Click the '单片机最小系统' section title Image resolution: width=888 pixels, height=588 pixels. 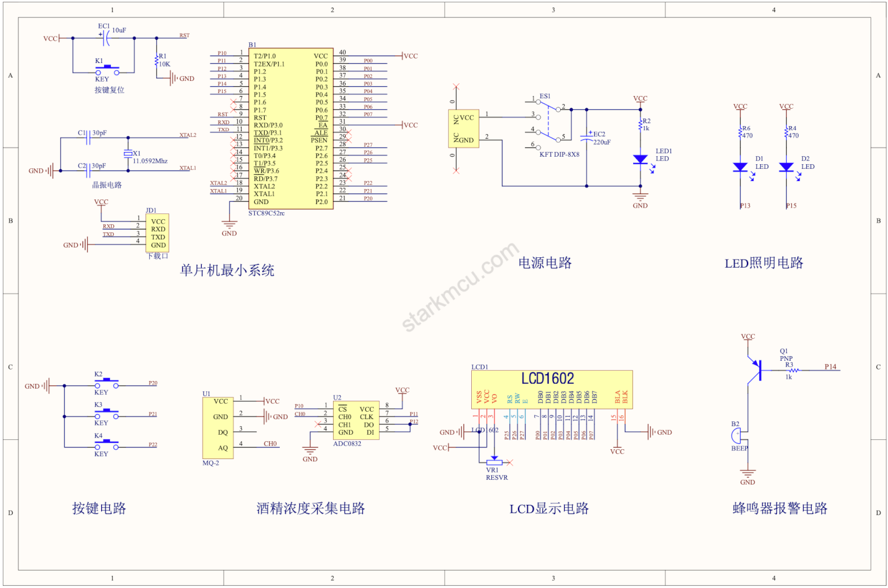click(x=227, y=270)
